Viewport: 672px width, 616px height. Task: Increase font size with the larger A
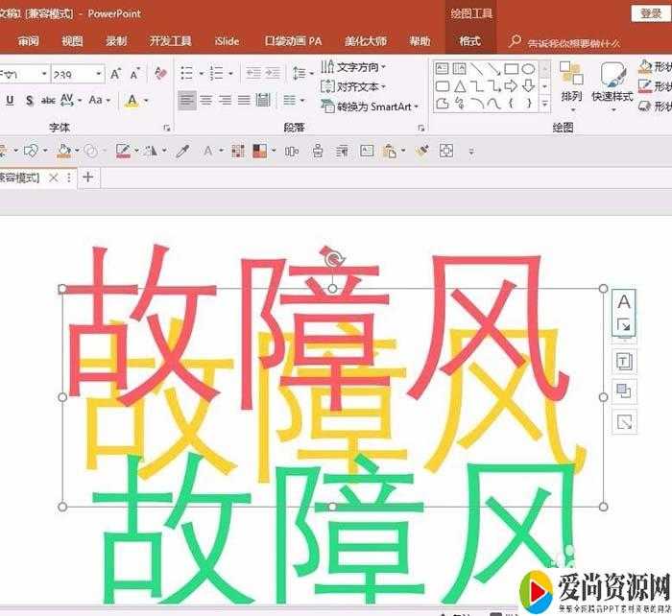tap(116, 74)
